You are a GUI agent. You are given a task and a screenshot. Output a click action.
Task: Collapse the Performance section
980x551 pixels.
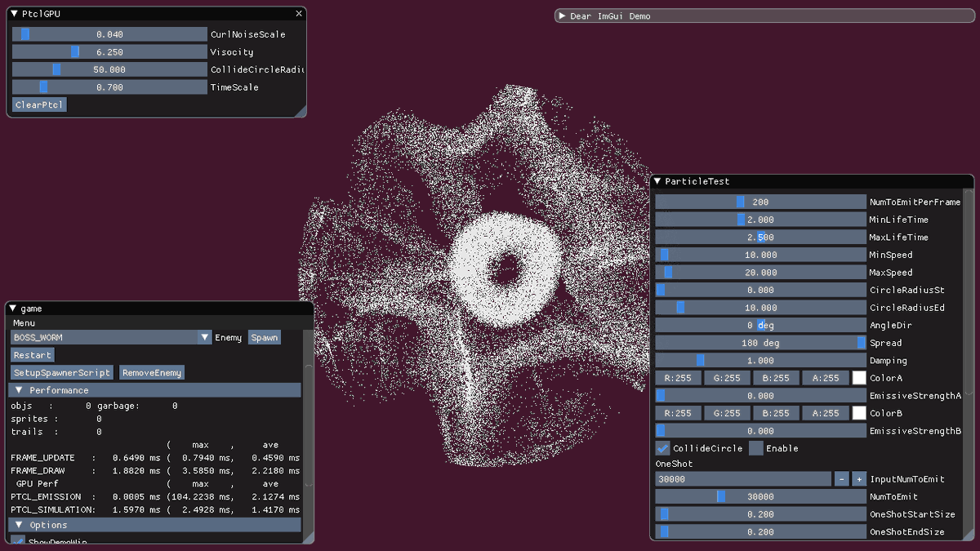tap(155, 390)
